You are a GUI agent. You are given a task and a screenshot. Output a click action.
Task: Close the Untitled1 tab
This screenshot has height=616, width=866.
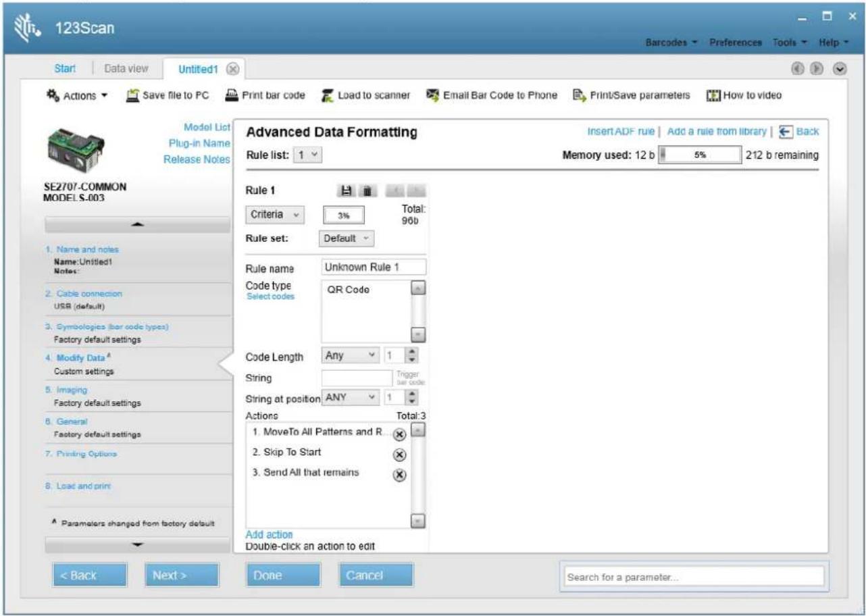(232, 69)
